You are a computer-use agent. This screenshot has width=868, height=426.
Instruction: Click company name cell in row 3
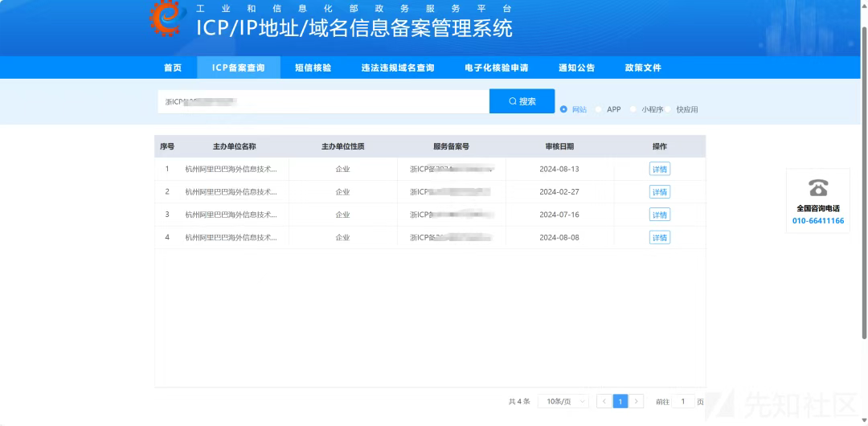coord(231,215)
